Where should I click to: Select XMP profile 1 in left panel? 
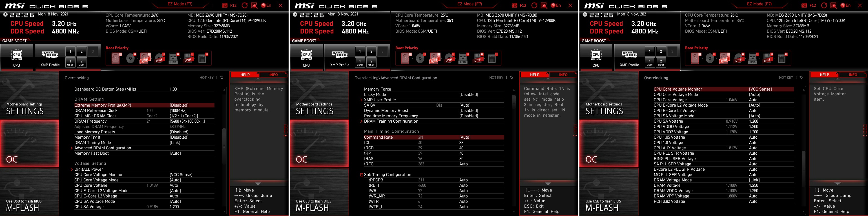[x=70, y=51]
